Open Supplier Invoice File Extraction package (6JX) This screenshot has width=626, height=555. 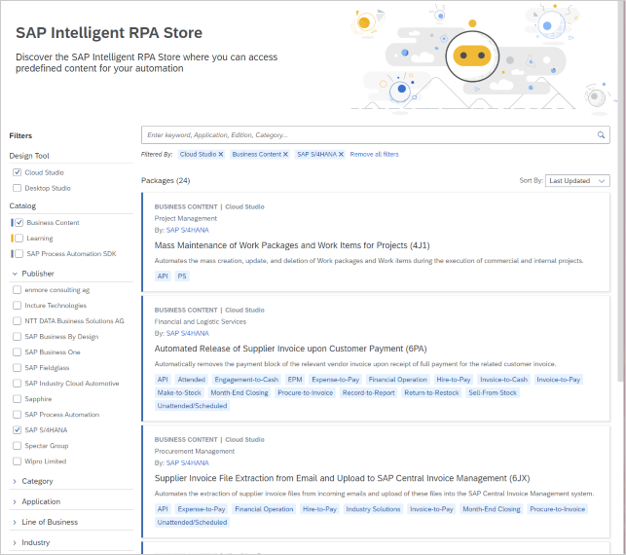pyautogui.click(x=342, y=478)
